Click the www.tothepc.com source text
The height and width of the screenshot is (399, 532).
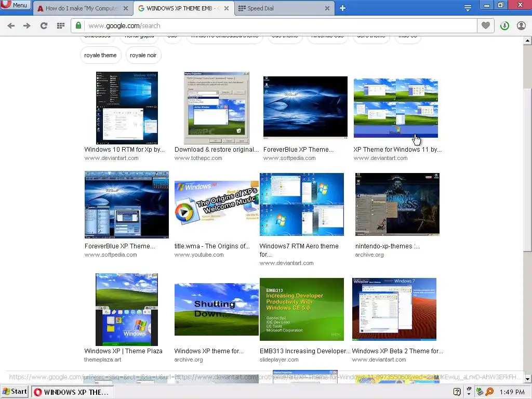198,158
